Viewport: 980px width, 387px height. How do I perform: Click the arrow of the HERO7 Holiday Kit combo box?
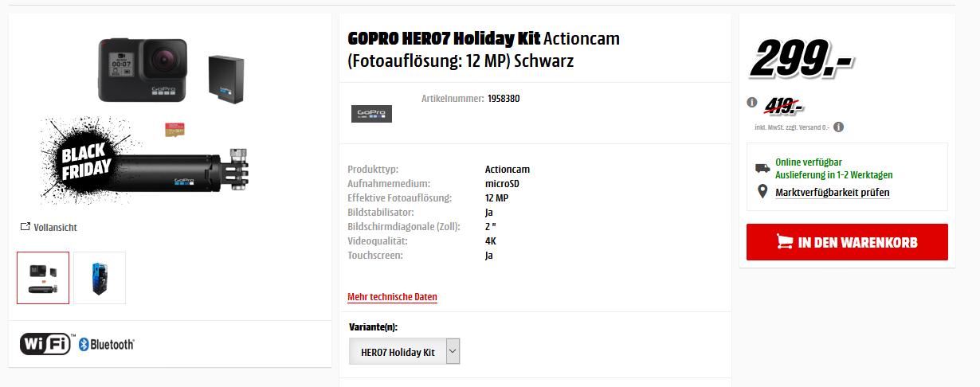coord(453,351)
